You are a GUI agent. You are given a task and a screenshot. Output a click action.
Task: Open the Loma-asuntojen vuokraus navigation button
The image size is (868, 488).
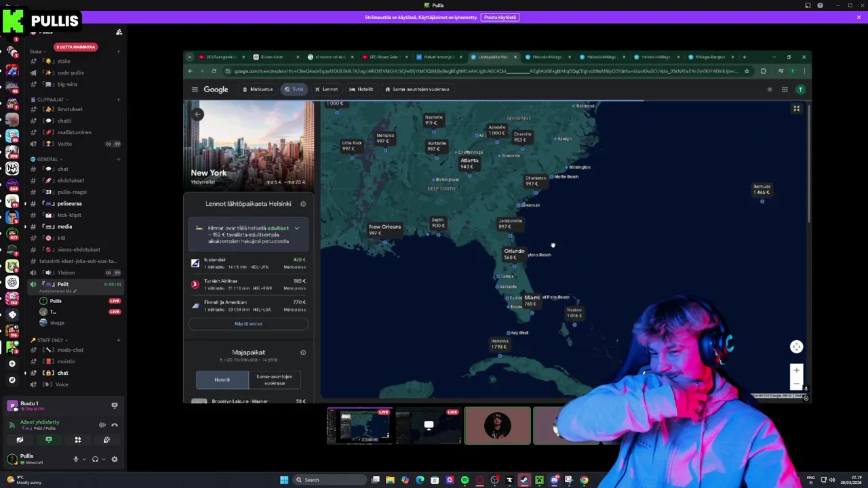pos(417,89)
